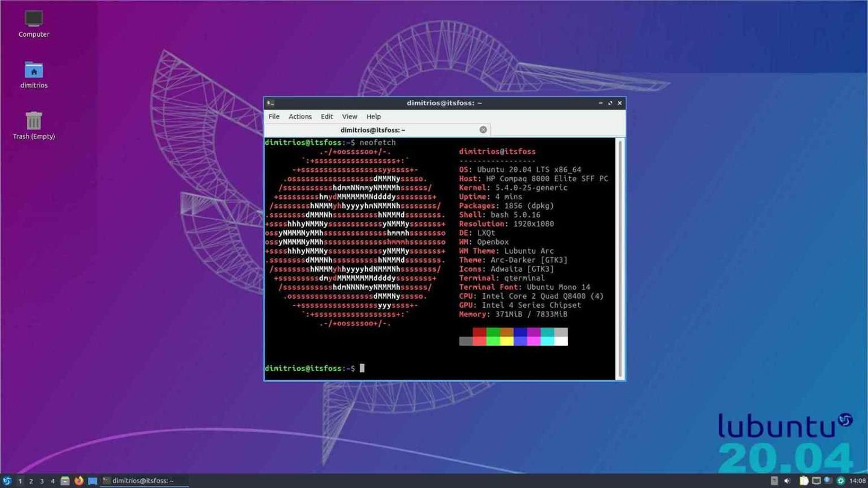The image size is (868, 488).
Task: Activate workspace 4 on the taskbar
Action: (52, 480)
